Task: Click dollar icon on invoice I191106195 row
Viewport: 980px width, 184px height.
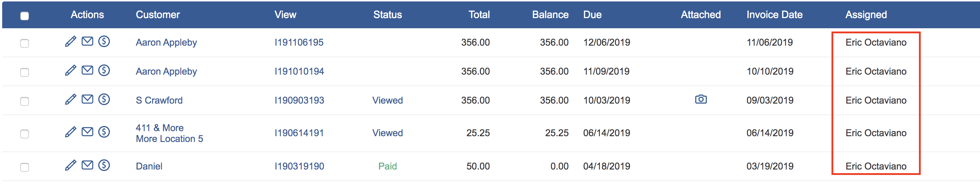Action: point(104,41)
